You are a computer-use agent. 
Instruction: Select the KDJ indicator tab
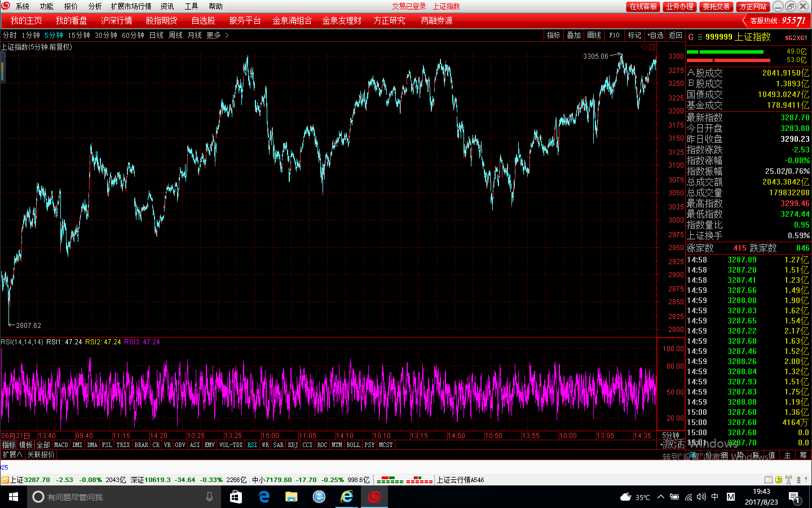coord(293,445)
